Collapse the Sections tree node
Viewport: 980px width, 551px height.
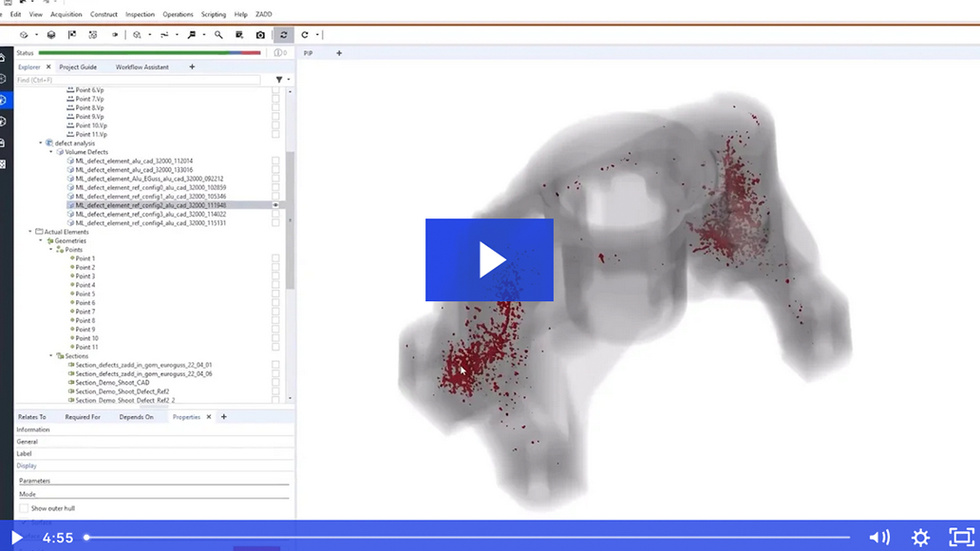click(50, 356)
